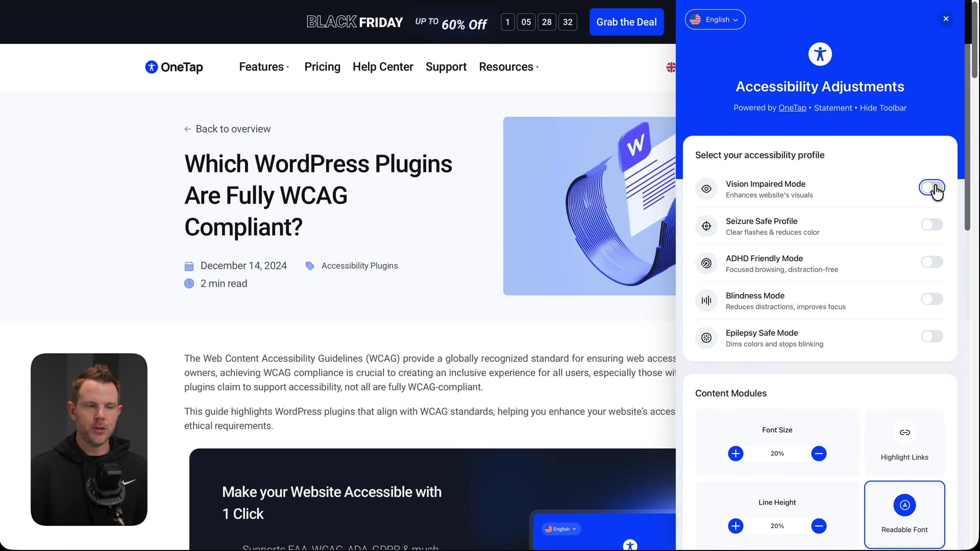Click the WordPress article featured image

click(x=590, y=206)
